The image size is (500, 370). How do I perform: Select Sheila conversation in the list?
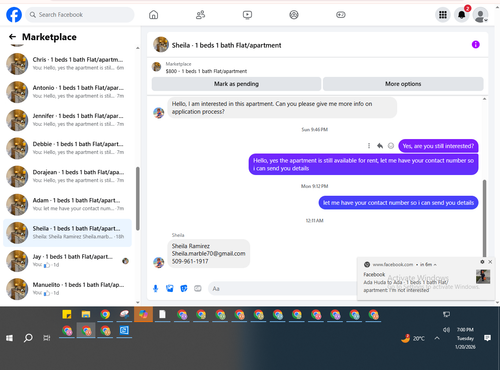click(67, 233)
